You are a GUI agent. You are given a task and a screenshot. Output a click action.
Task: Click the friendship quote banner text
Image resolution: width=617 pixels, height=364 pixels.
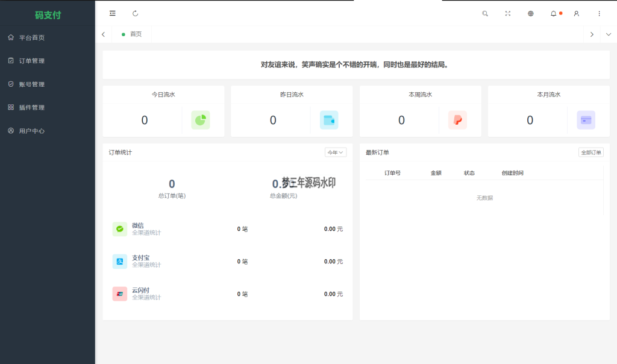[354, 64]
